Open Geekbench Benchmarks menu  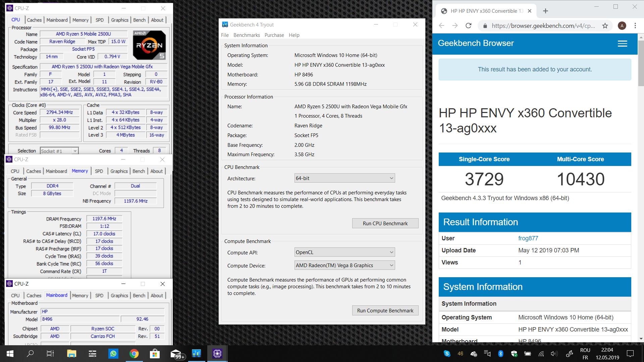click(247, 35)
